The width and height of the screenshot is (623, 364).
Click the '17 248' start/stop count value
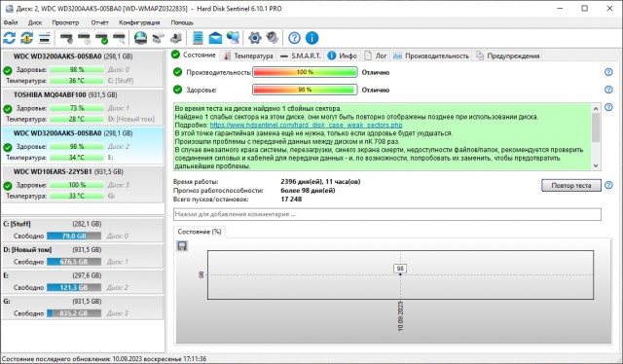[x=291, y=200]
